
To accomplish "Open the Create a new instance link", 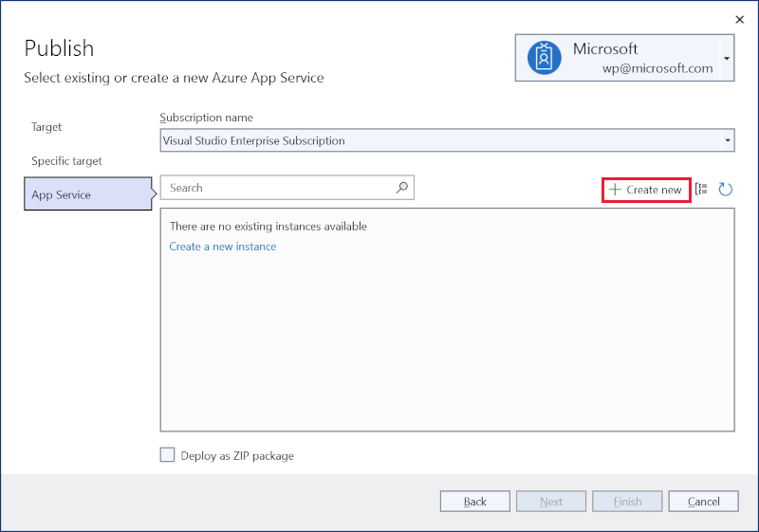I will [x=223, y=247].
